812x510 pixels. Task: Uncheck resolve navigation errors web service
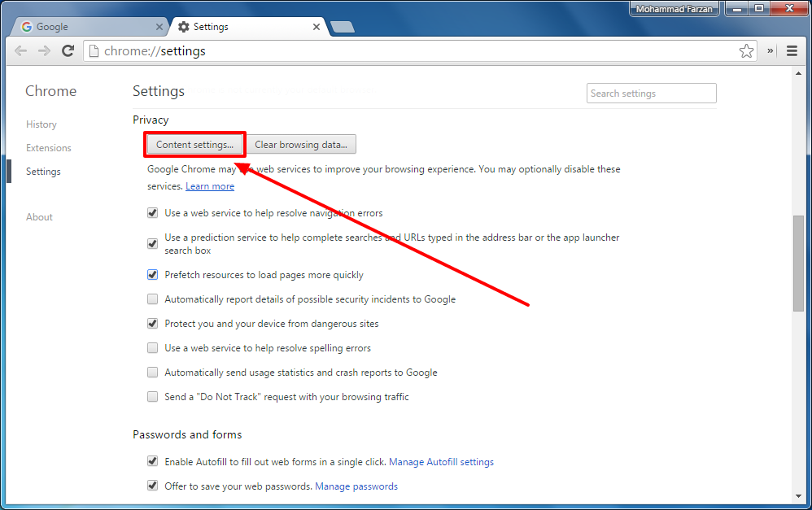tap(152, 213)
